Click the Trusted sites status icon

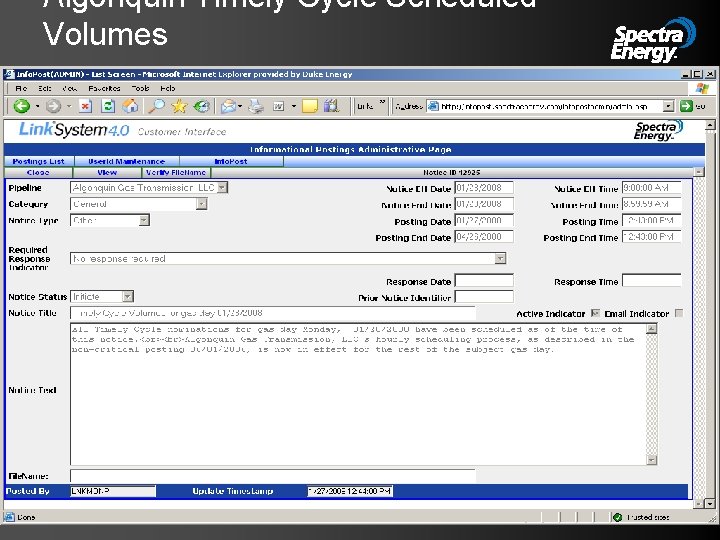[618, 518]
